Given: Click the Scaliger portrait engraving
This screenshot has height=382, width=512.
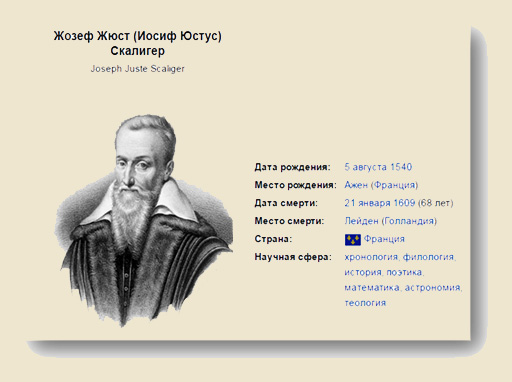Looking at the screenshot, I should tap(144, 220).
